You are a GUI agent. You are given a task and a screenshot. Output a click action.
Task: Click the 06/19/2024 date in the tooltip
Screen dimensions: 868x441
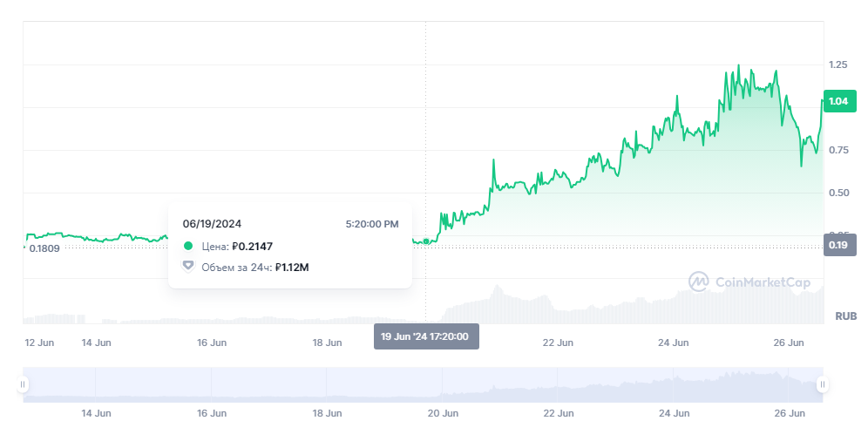(x=211, y=224)
